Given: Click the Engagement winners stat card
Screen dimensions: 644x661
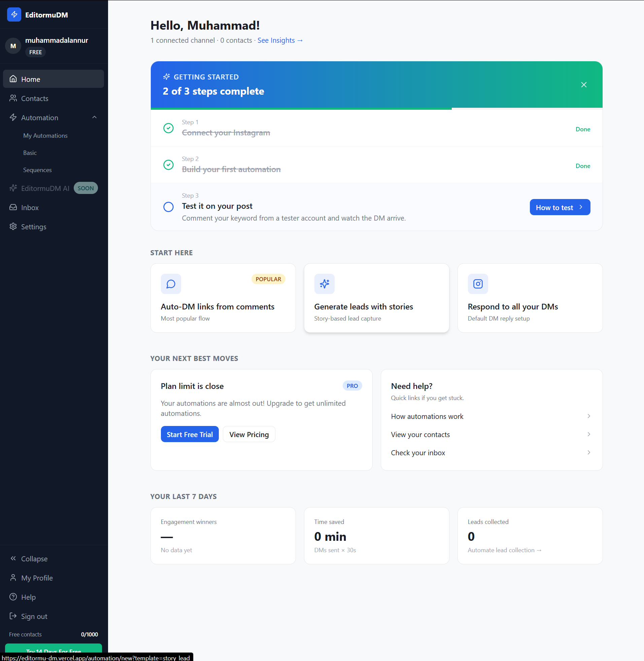Looking at the screenshot, I should pyautogui.click(x=223, y=535).
